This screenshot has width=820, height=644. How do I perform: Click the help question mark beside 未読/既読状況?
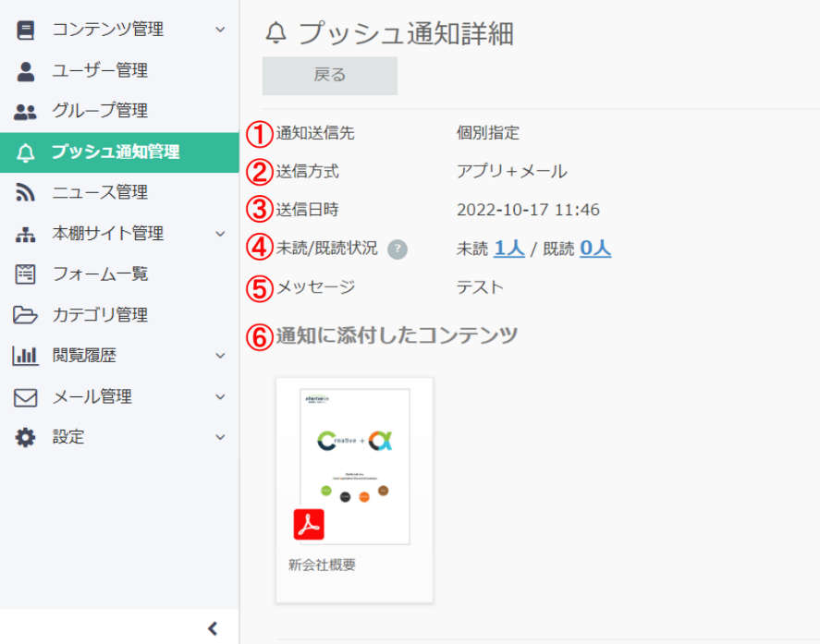click(398, 249)
